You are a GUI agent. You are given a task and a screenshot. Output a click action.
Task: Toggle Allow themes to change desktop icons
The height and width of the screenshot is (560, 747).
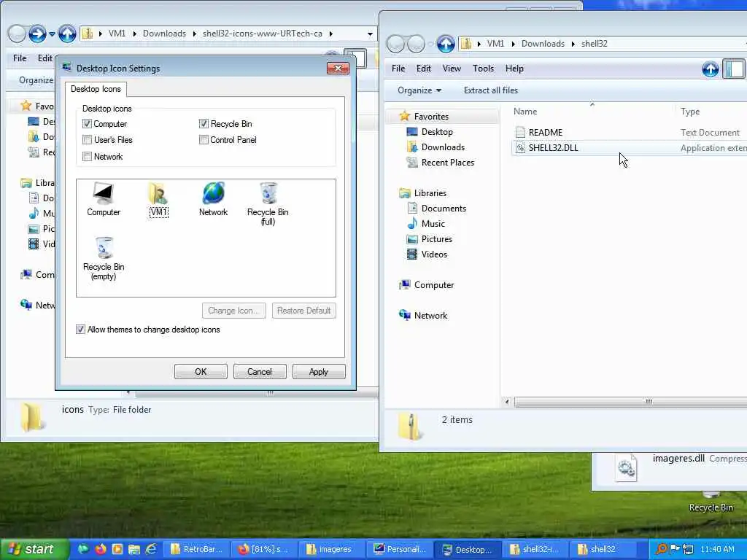[x=80, y=330]
